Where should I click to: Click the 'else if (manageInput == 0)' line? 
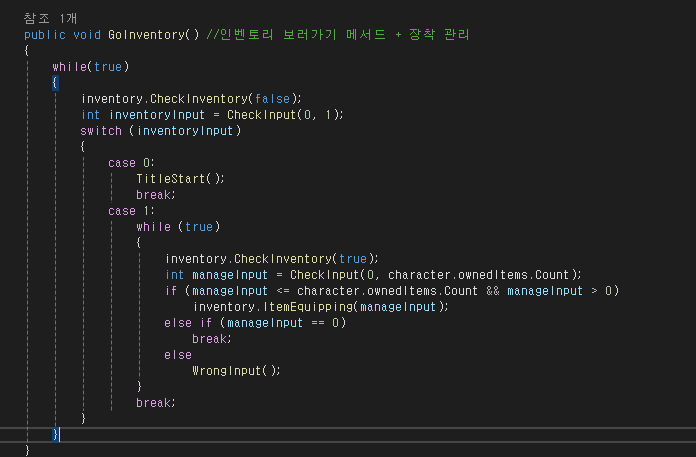tap(255, 323)
